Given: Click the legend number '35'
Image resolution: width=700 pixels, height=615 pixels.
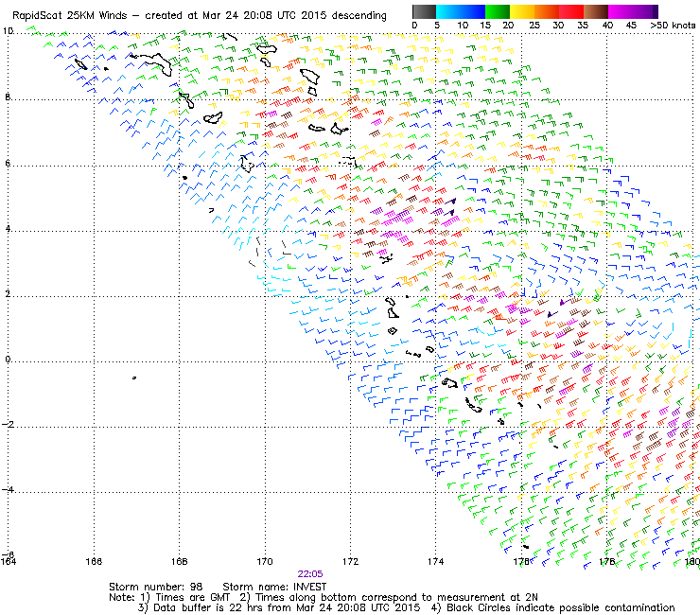Looking at the screenshot, I should pos(583,26).
